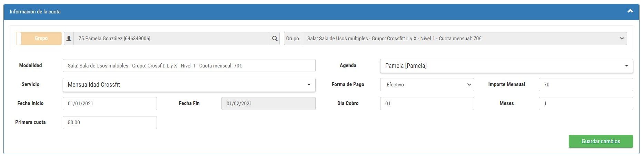This screenshot has width=644, height=158.
Task: Open the Forma de Pago Efectivo dropdown
Action: click(427, 85)
